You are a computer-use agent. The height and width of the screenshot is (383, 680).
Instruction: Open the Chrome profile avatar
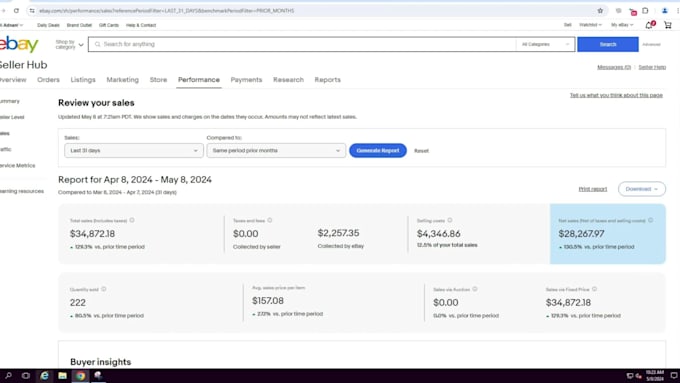(665, 11)
